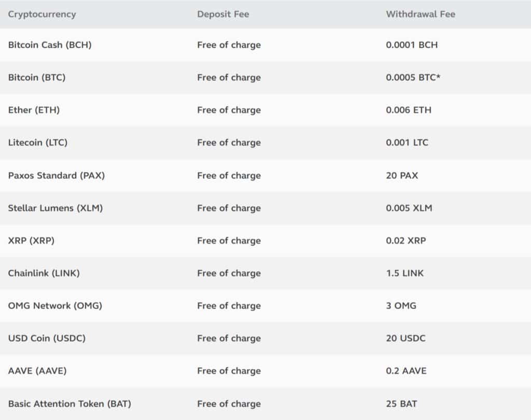The image size is (531, 420).
Task: Select the 1.5 LINK fee value
Action: (x=405, y=273)
